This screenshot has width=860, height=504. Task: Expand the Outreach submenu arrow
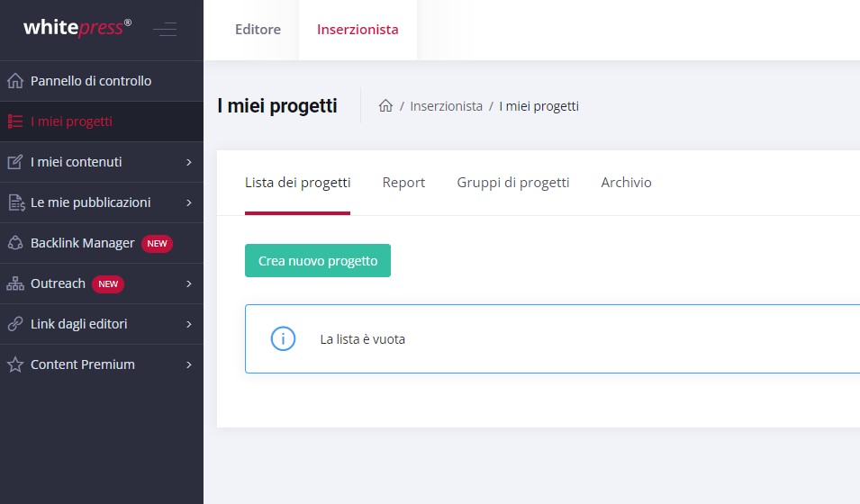click(189, 284)
